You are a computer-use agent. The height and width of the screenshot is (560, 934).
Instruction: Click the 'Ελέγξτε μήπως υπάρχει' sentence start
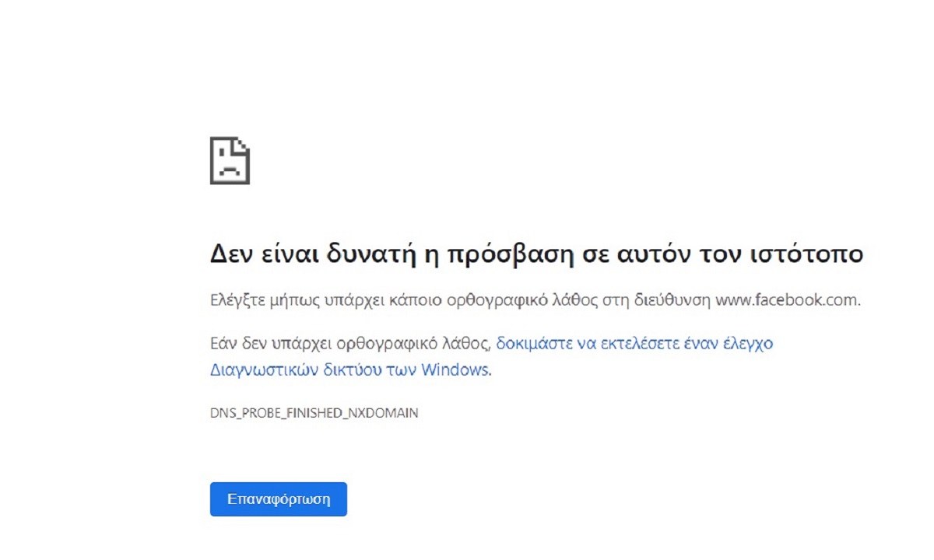[x=280, y=300]
